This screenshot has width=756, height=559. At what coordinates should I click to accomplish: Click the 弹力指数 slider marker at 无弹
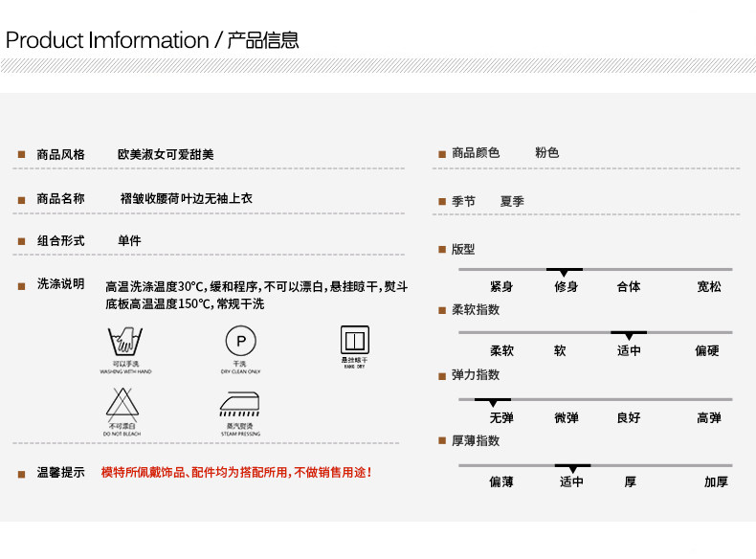493,402
